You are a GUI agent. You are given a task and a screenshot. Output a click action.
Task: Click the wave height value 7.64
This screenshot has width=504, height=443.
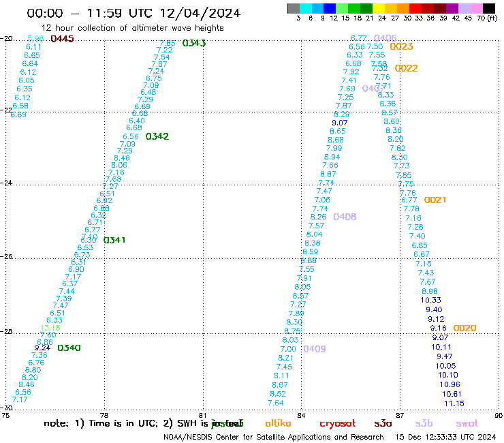coord(275,403)
